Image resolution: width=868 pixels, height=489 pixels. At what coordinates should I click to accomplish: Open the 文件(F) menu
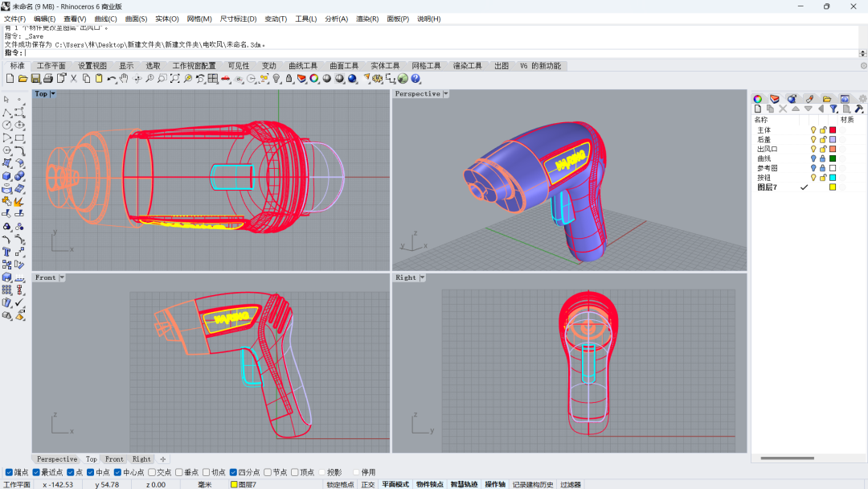15,18
